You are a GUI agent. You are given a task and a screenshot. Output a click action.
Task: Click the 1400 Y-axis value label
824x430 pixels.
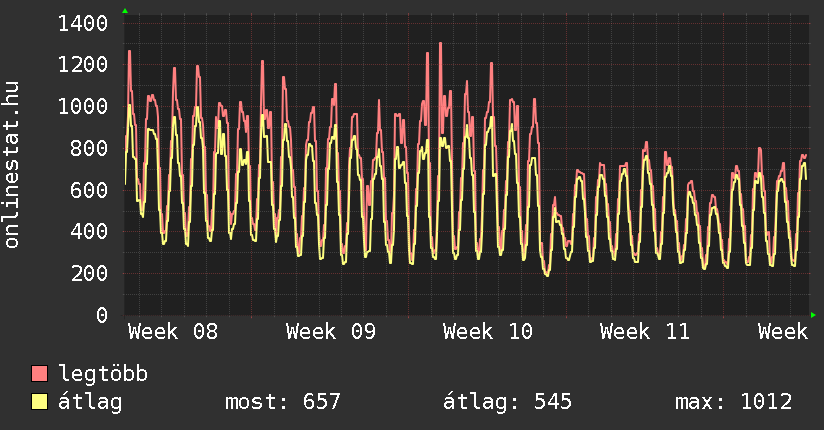pos(84,22)
